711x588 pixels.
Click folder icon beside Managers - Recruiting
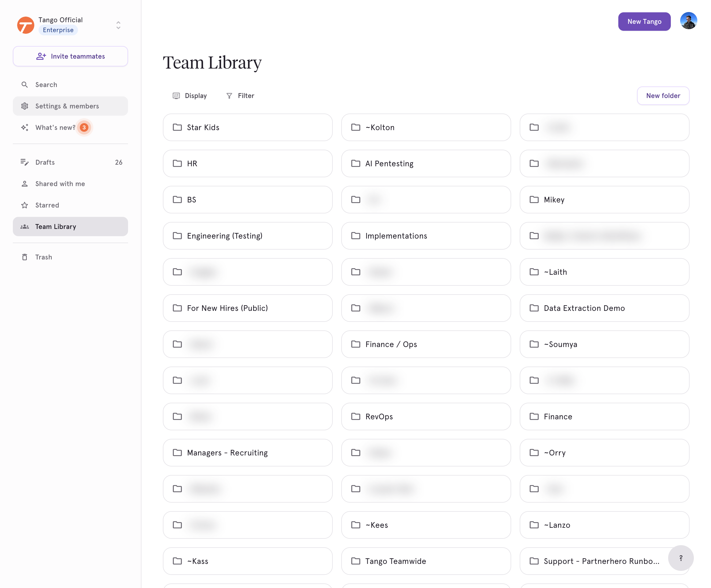pos(177,453)
